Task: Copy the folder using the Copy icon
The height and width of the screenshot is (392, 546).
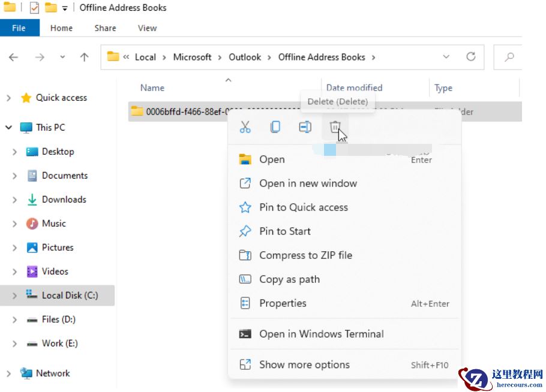Action: [x=275, y=127]
